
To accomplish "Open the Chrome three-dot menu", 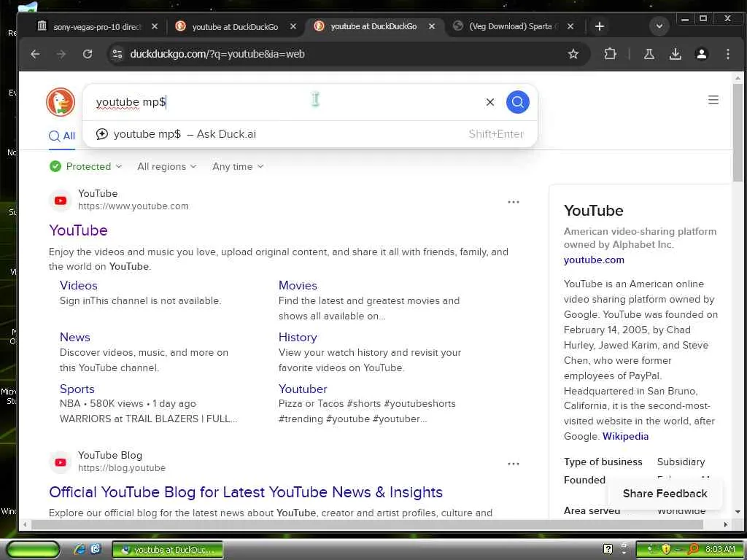I will coord(727,54).
